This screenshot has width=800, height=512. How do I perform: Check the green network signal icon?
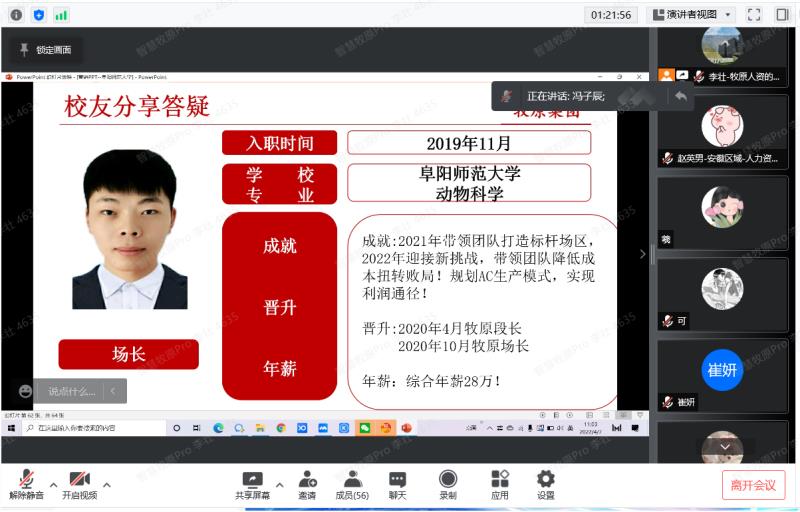(62, 14)
